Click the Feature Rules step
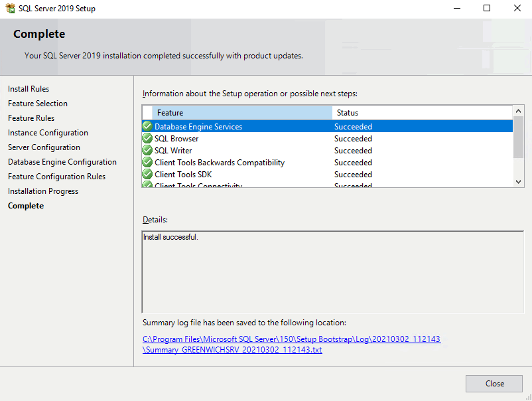532x401 pixels. 31,118
